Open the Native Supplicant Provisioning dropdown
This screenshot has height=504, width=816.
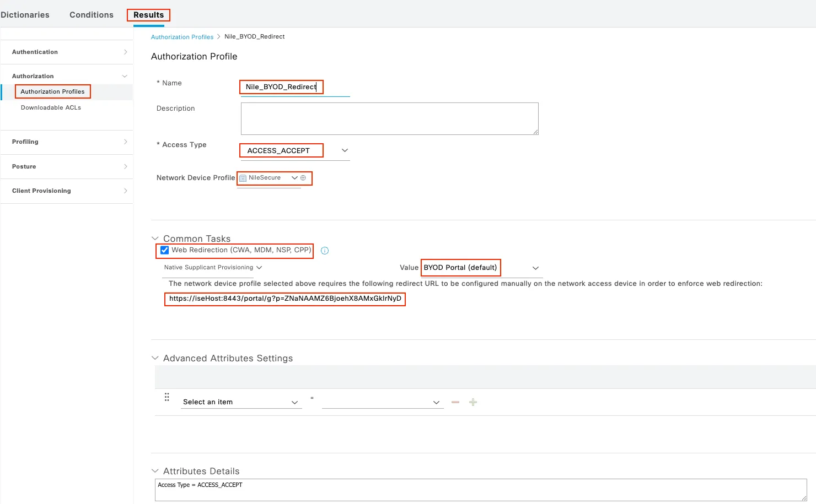(213, 268)
